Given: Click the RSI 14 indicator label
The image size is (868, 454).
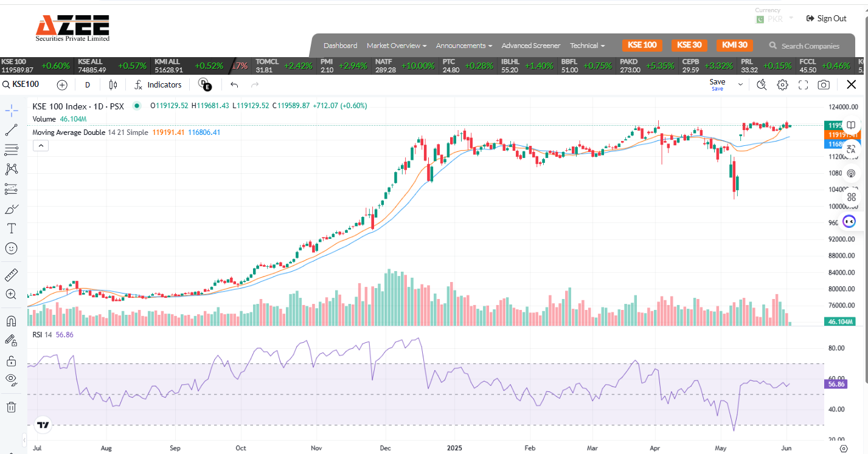Looking at the screenshot, I should coord(43,335).
